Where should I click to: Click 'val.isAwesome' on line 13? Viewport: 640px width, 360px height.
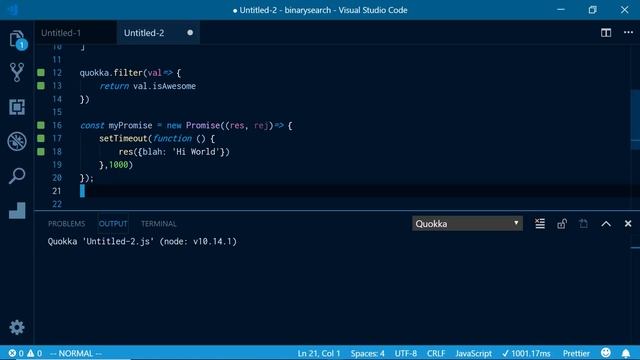pyautogui.click(x=164, y=86)
